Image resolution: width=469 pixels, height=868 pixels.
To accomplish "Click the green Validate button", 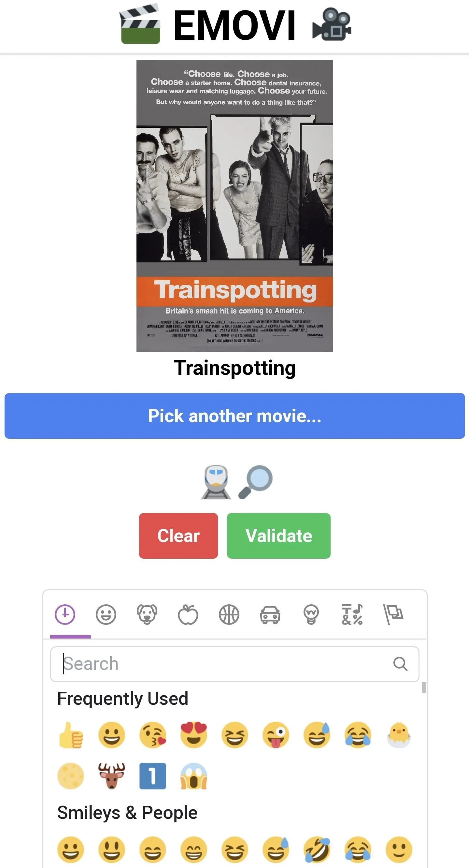I will click(x=279, y=536).
